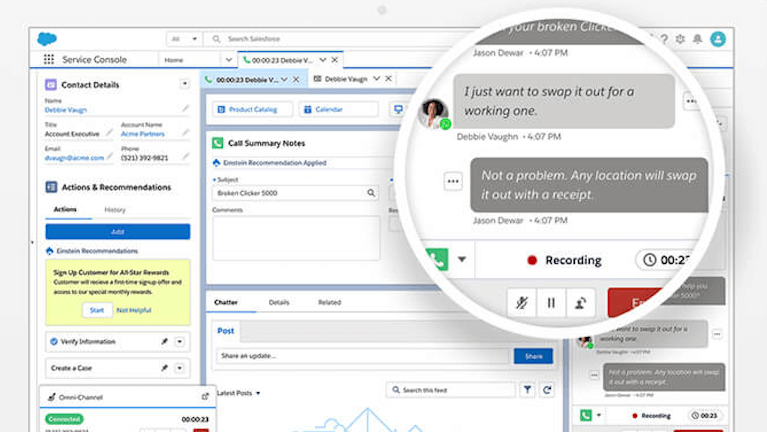Click the Verify Information action row
The image size is (767, 432).
118,341
